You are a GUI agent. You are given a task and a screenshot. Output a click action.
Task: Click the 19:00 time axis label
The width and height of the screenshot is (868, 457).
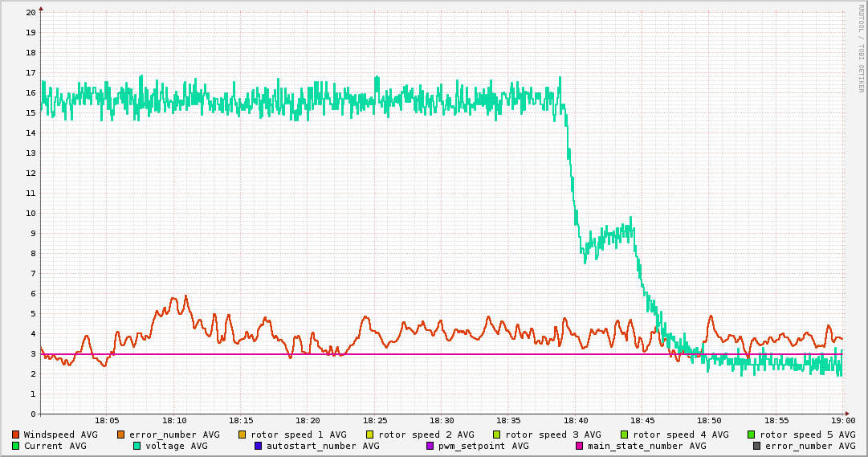(843, 420)
